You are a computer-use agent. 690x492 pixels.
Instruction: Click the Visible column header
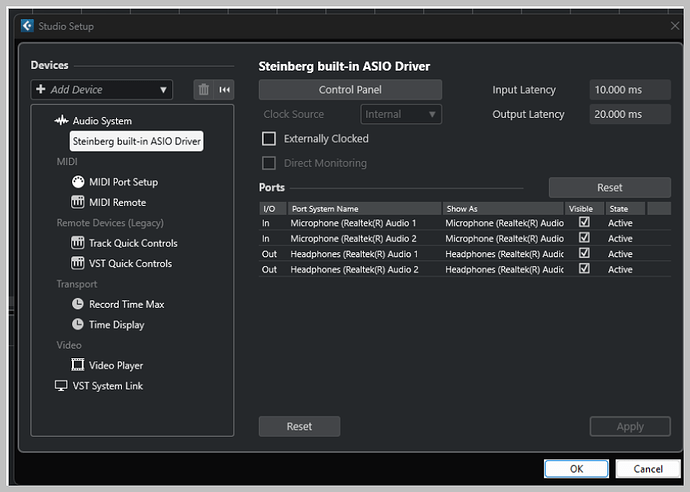click(x=584, y=209)
